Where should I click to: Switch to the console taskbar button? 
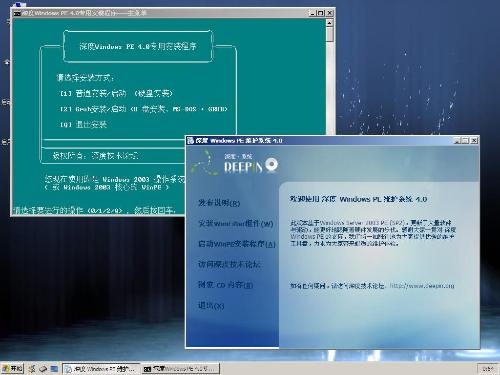point(181,369)
